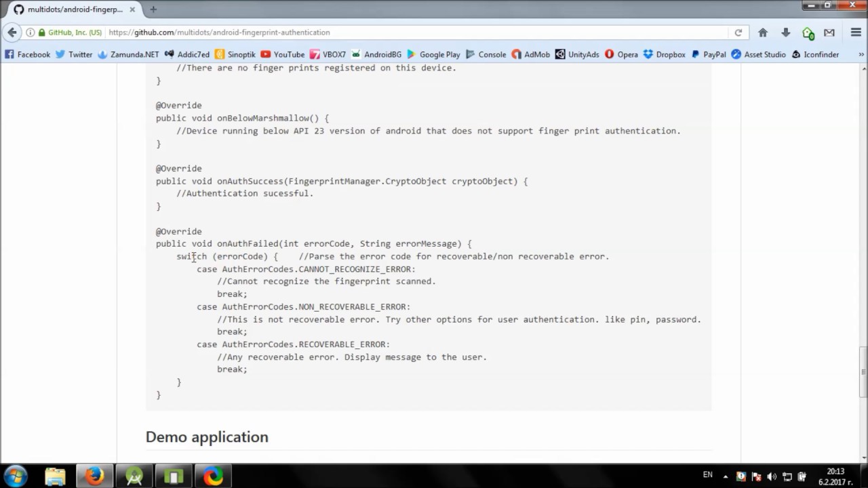The height and width of the screenshot is (488, 868).
Task: Click the onAuthFailed method signature line
Action: (x=314, y=244)
